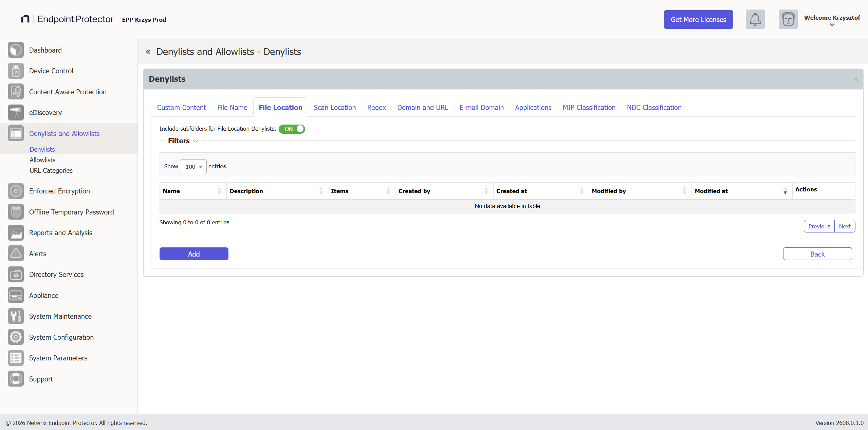
Task: Go to Previous page
Action: pyautogui.click(x=819, y=226)
